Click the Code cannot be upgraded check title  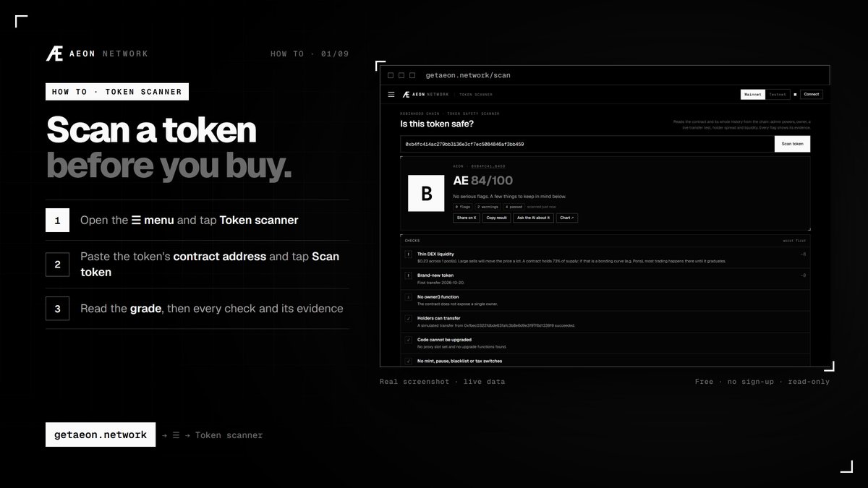(x=444, y=340)
